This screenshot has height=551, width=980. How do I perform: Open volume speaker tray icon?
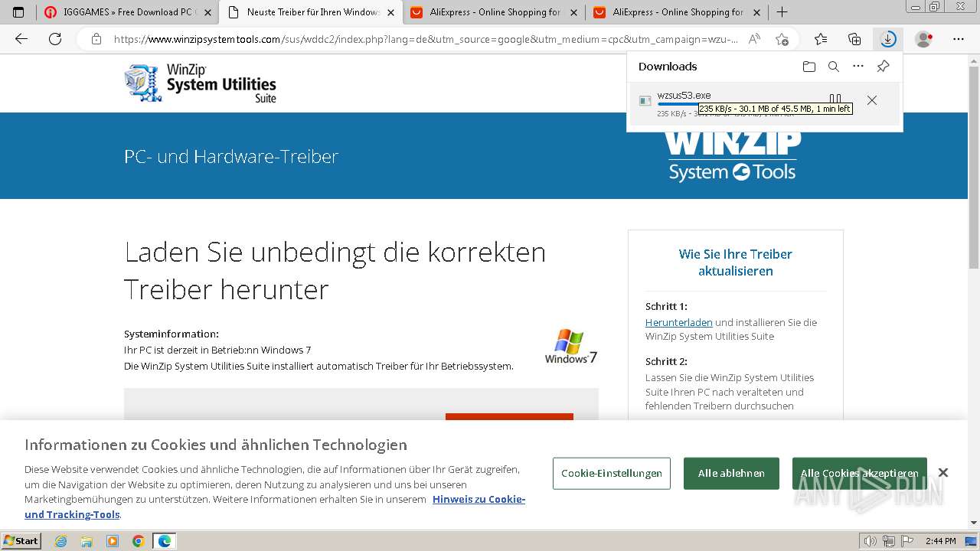tap(871, 541)
